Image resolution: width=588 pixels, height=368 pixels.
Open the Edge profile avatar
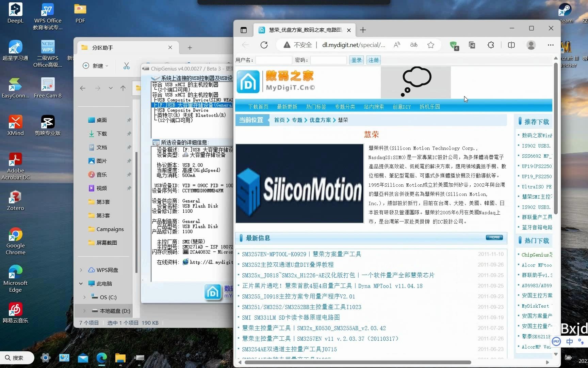coord(531,45)
